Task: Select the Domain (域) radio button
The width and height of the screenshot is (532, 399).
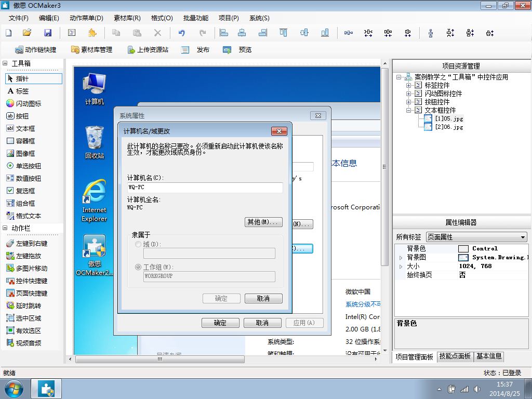Action: 138,244
